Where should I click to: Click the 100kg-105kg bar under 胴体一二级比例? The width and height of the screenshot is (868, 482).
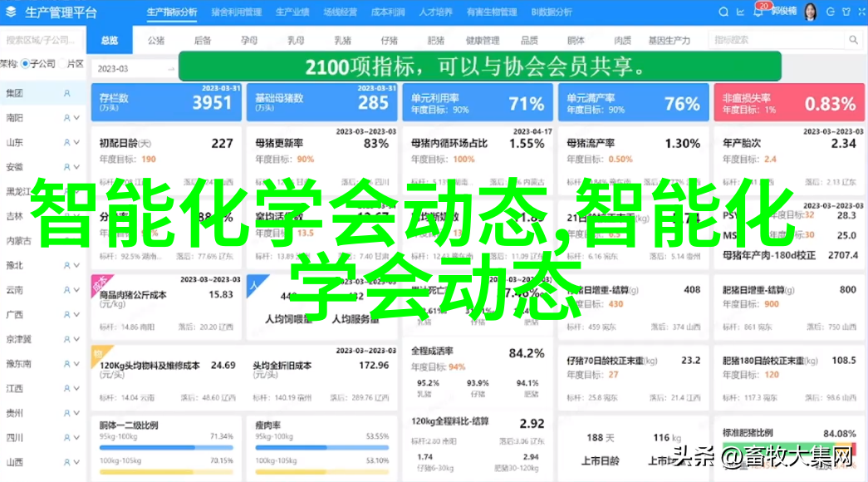click(x=166, y=471)
